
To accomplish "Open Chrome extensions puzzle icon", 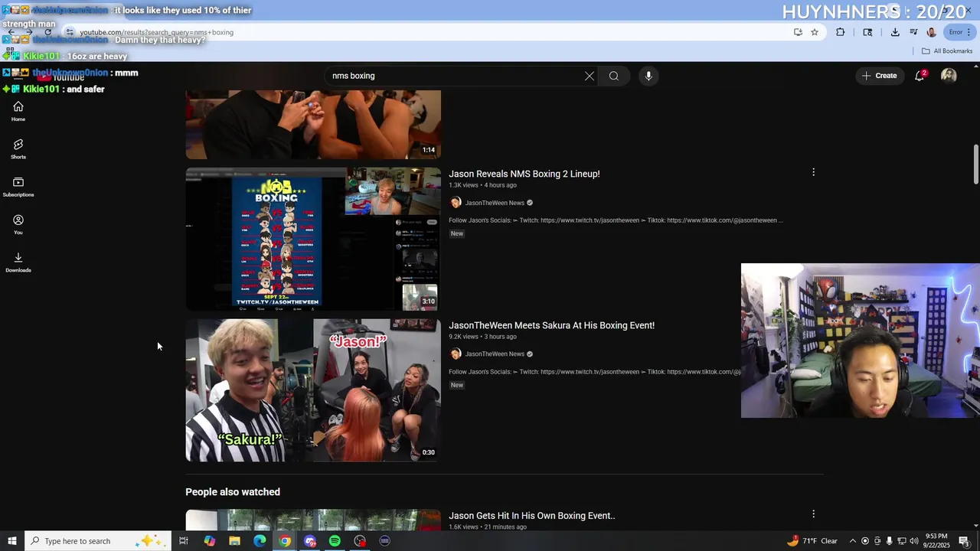I will point(841,32).
